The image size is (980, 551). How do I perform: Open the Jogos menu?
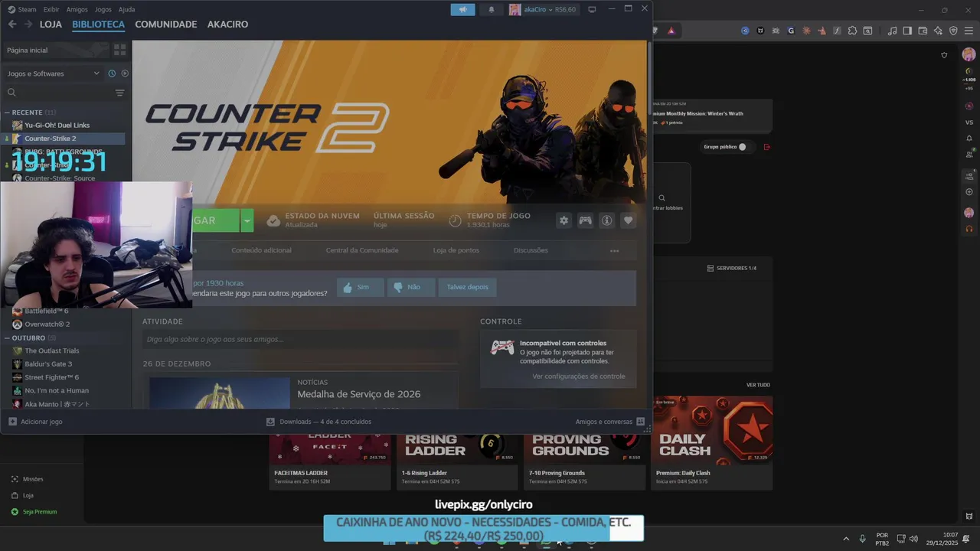(x=103, y=9)
